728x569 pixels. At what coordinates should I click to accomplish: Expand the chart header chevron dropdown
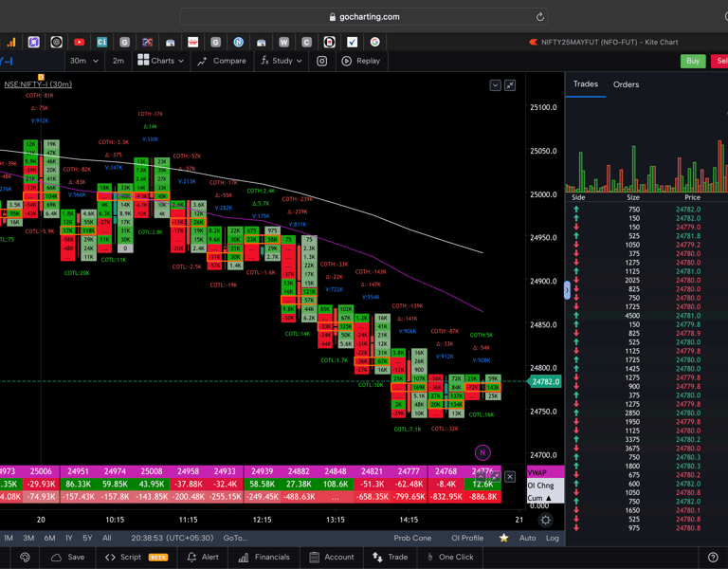click(x=495, y=85)
